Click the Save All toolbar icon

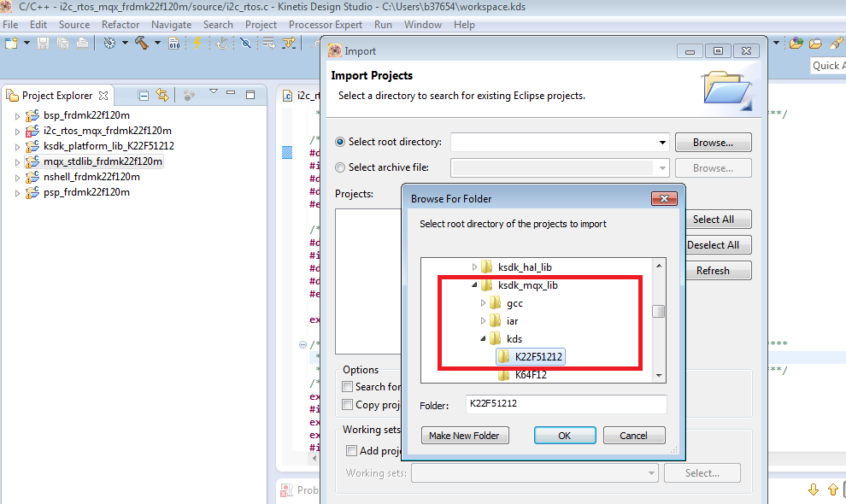click(62, 44)
